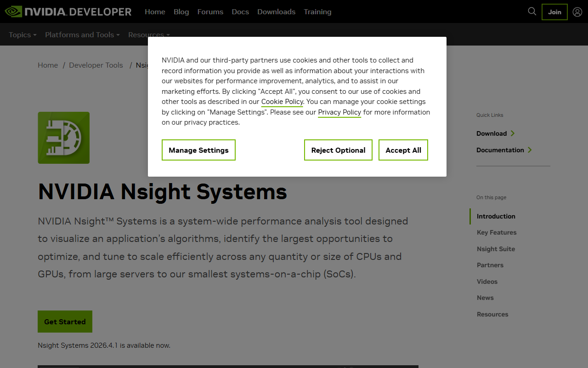Go to Home in top navigation

[x=155, y=12]
